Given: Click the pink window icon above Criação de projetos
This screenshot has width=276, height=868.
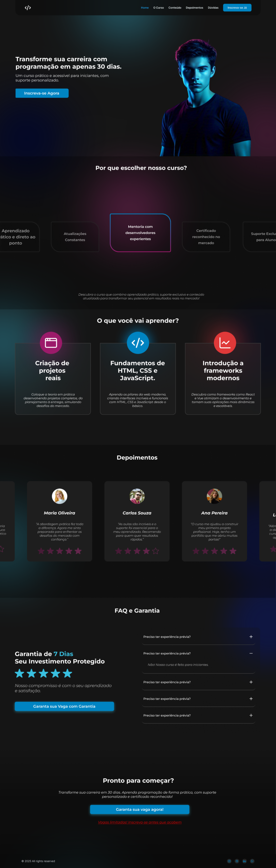Looking at the screenshot, I should pos(51,343).
